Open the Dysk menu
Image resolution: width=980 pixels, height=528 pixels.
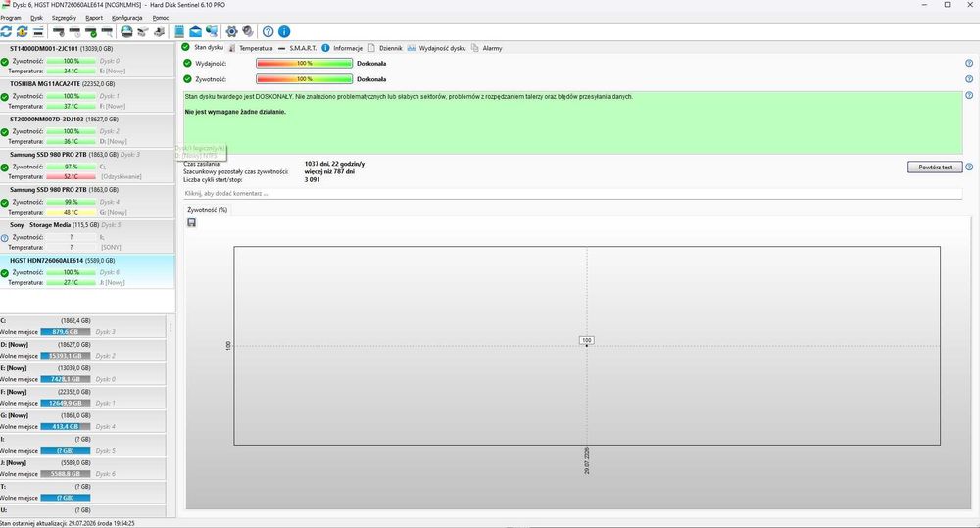click(37, 18)
